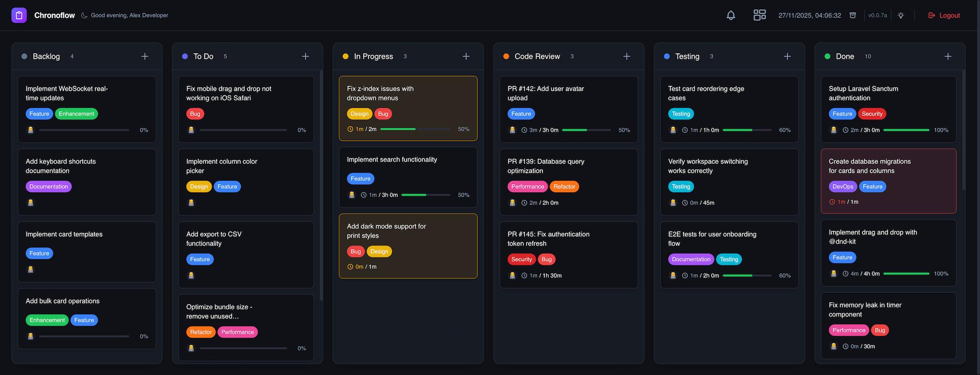Click plus icon in Code Review column
This screenshot has height=375, width=980.
(627, 56)
